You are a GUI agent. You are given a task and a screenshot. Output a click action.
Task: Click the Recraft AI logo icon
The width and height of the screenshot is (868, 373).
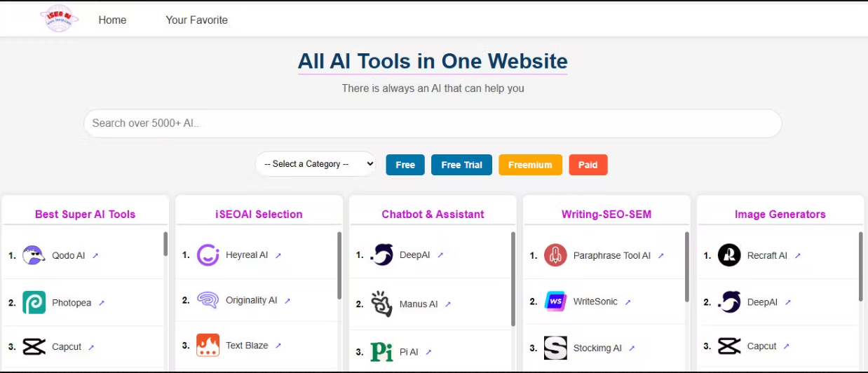(x=729, y=255)
